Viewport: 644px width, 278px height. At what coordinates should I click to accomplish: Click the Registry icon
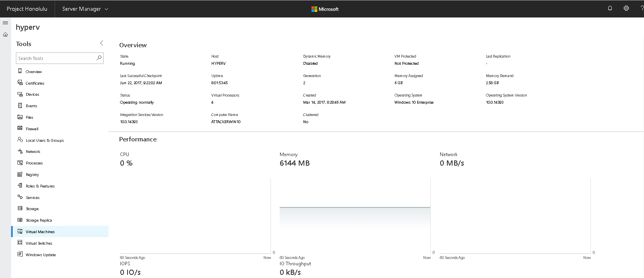tap(20, 174)
